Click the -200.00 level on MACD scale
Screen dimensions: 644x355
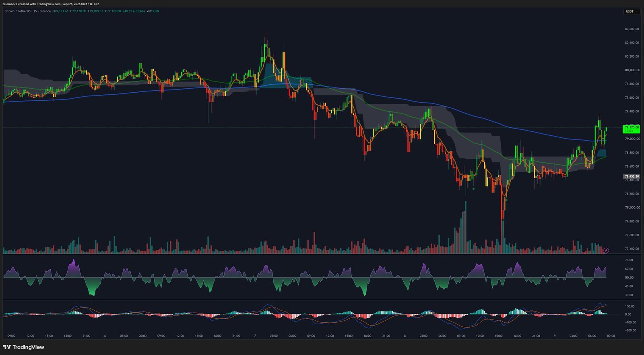pos(630,330)
